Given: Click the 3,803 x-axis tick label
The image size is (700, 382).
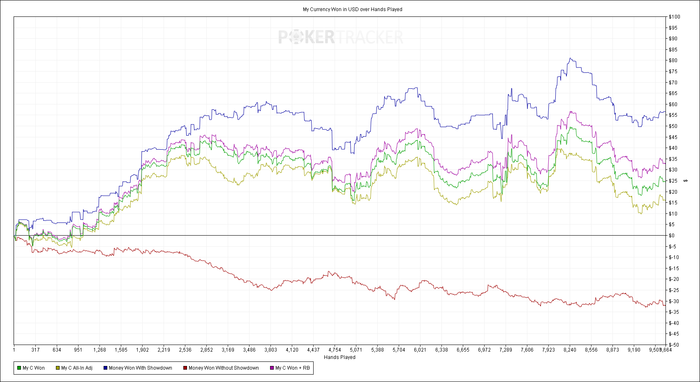Looking at the screenshot, I should point(270,350).
